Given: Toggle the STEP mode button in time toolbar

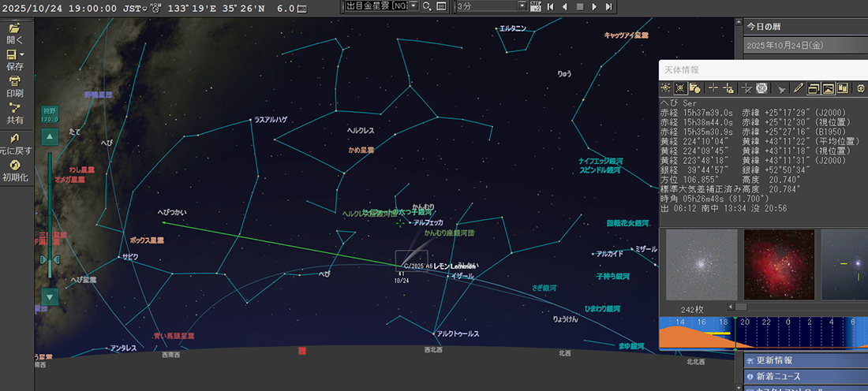Looking at the screenshot, I should point(537,6).
